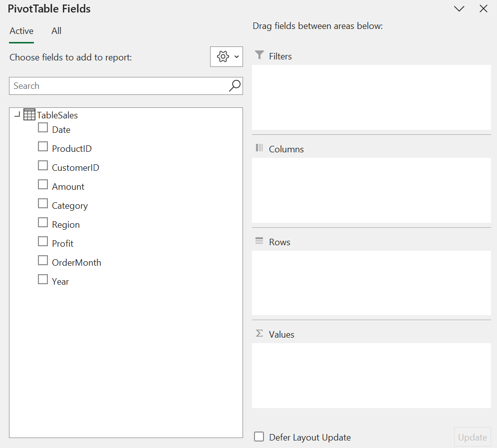Tick the Amount field checkbox

(x=43, y=185)
